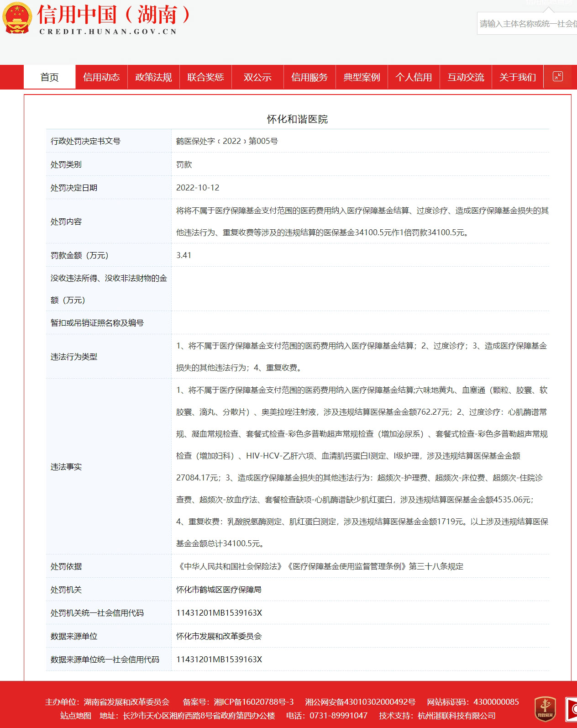The image size is (577, 728).
Task: Click the 暂扣或吊销证照名称及编号 label
Action: click(x=97, y=323)
